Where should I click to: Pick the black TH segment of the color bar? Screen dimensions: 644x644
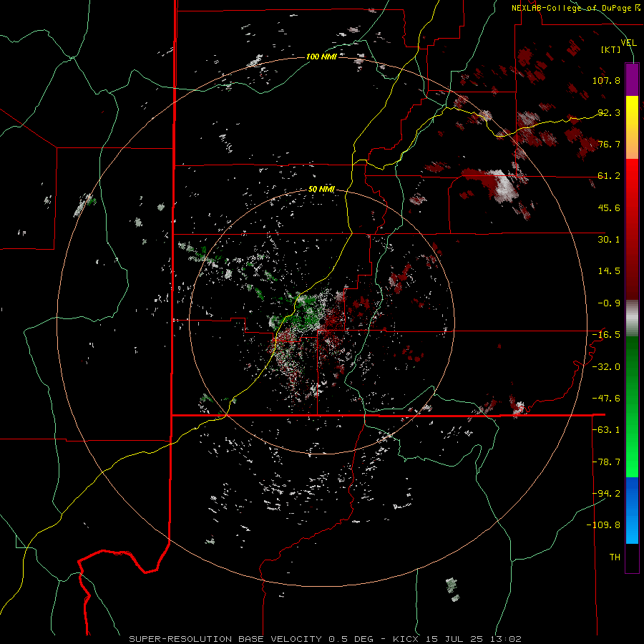pyautogui.click(x=632, y=559)
